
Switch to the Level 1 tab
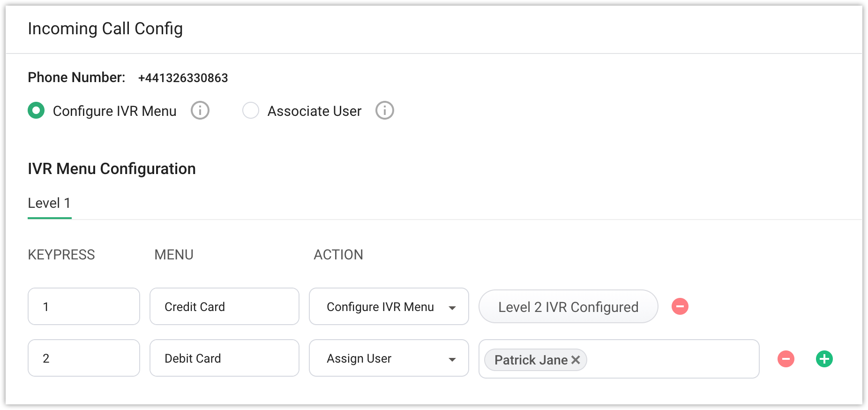pos(49,203)
